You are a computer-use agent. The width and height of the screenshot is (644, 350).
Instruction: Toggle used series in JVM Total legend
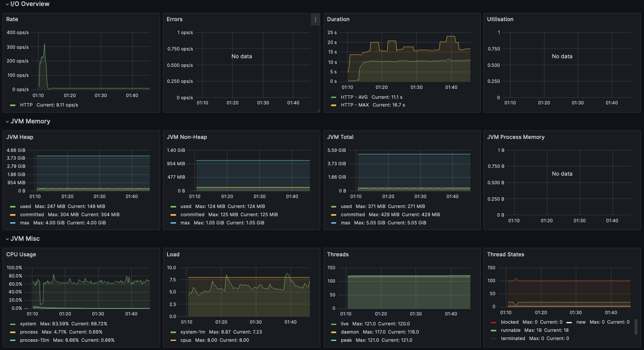point(346,207)
